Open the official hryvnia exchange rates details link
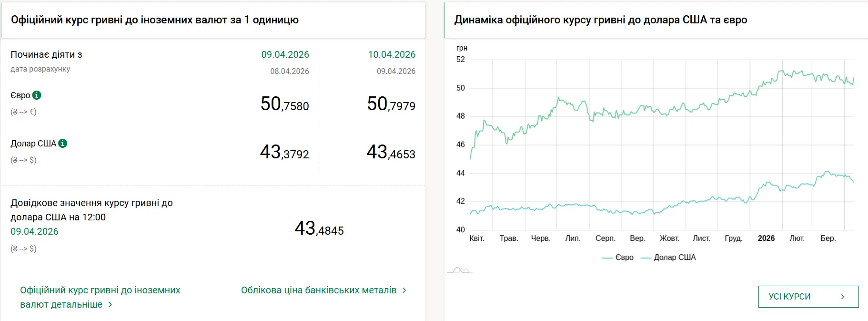This screenshot has height=321, width=868. pyautogui.click(x=100, y=297)
